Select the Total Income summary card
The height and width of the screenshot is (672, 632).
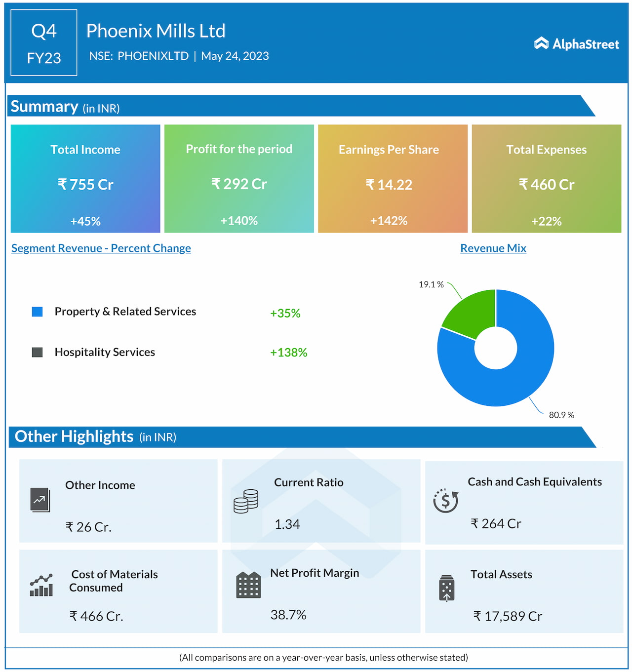(85, 179)
